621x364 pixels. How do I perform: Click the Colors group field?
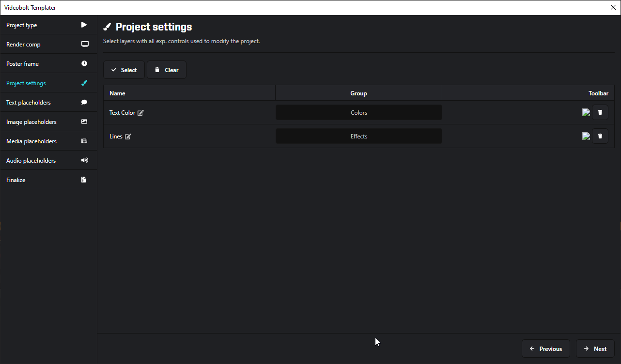click(x=358, y=112)
